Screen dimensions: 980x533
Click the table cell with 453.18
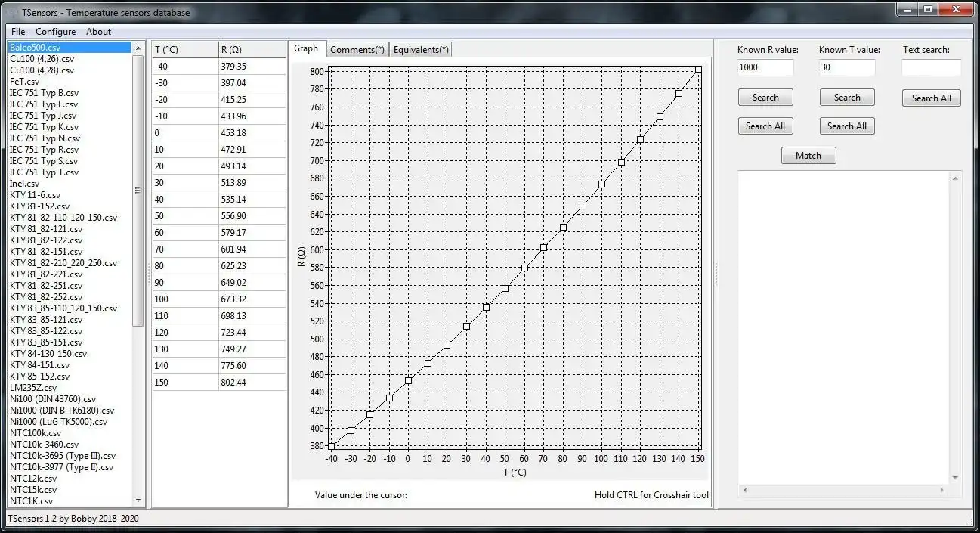(x=252, y=133)
